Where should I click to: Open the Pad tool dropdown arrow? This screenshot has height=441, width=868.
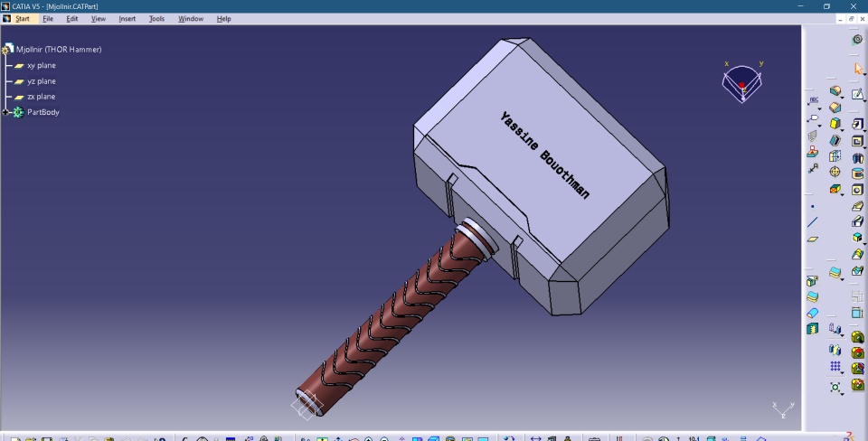point(864,129)
